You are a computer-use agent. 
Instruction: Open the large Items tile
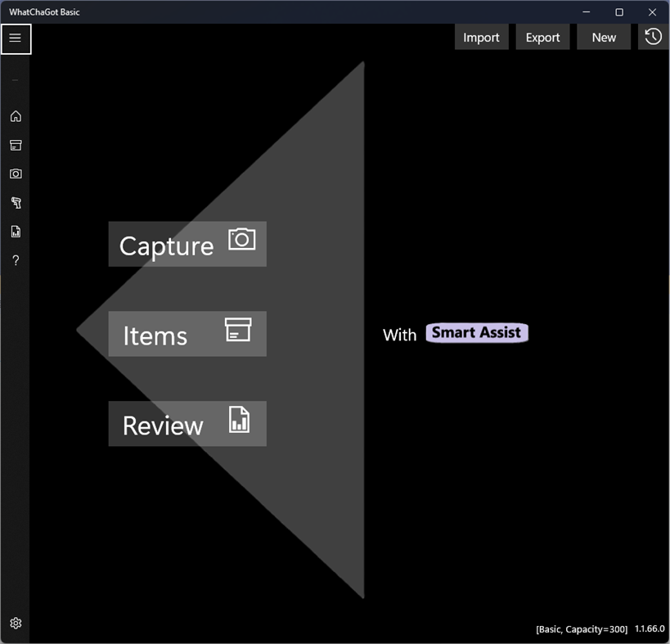click(187, 334)
